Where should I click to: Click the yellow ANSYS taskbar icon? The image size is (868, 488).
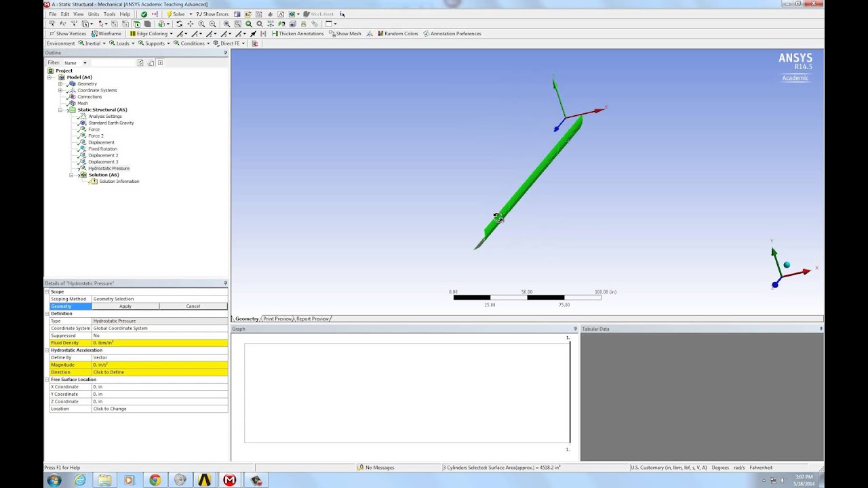(205, 480)
